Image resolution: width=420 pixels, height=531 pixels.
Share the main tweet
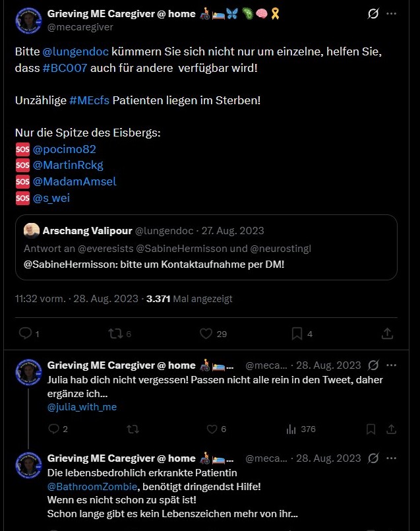coord(388,334)
